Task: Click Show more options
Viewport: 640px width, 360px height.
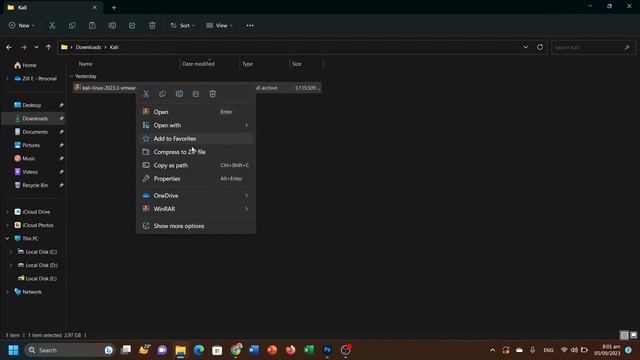Action: point(196,226)
